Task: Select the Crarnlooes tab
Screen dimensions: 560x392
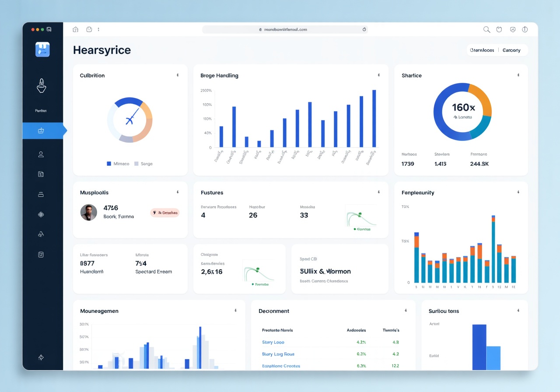Action: click(482, 50)
